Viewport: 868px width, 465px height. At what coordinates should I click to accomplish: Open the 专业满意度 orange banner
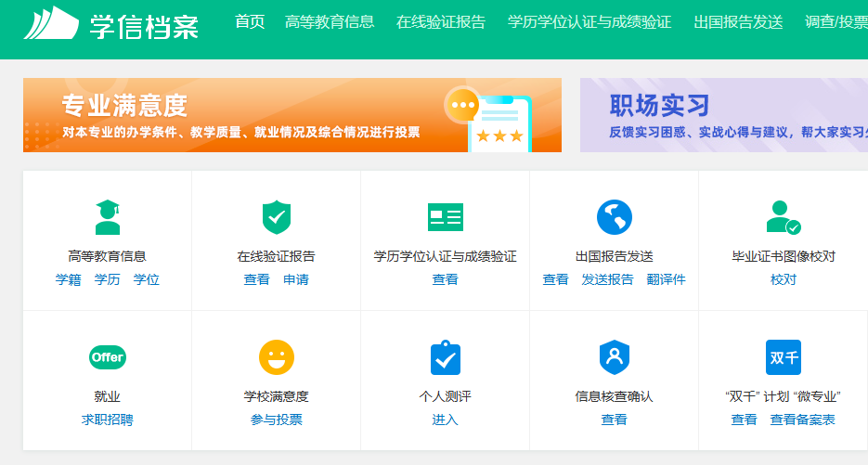pyautogui.click(x=292, y=115)
